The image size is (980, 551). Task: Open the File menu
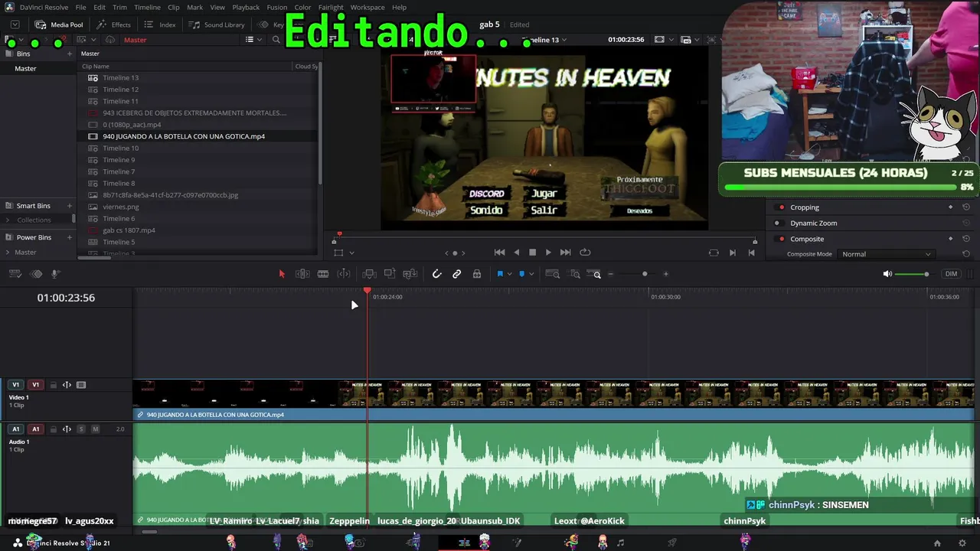[80, 7]
